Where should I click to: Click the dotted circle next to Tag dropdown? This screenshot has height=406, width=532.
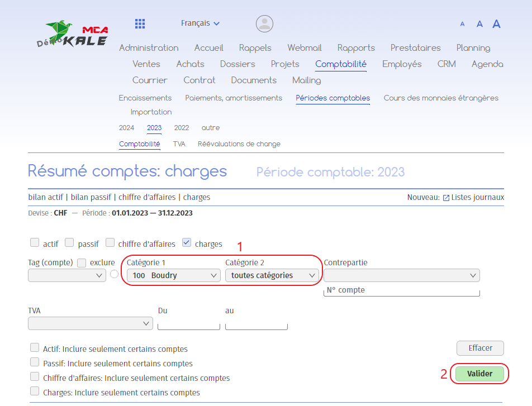point(115,274)
